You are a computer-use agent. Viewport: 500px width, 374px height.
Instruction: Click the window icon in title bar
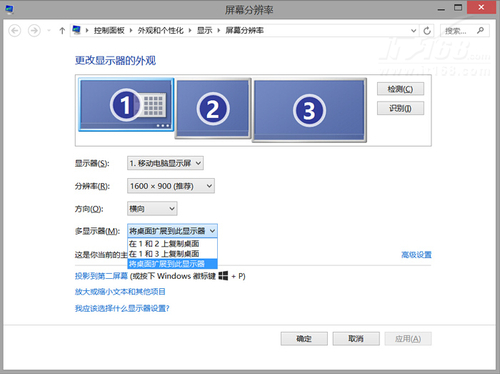[10, 9]
